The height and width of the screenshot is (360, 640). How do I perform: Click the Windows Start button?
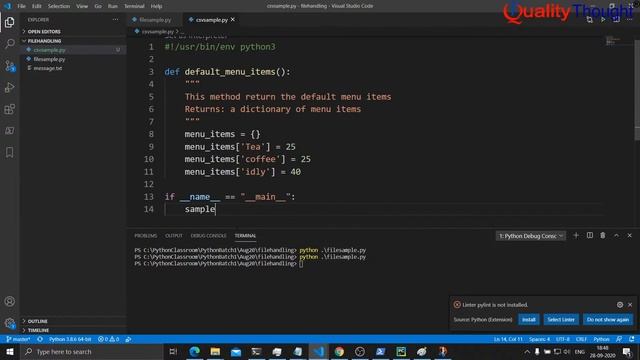point(9,351)
